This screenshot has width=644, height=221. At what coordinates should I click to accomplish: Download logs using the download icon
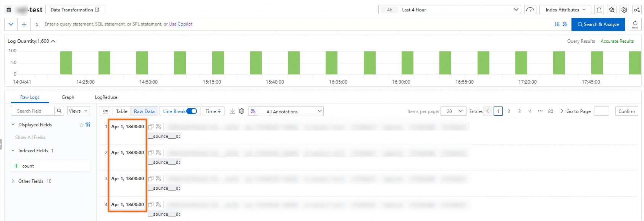(x=232, y=111)
